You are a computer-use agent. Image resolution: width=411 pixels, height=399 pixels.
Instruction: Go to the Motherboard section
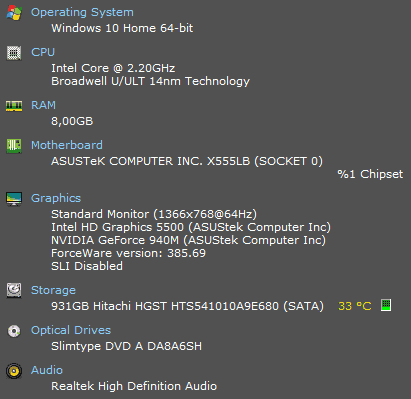coord(67,145)
